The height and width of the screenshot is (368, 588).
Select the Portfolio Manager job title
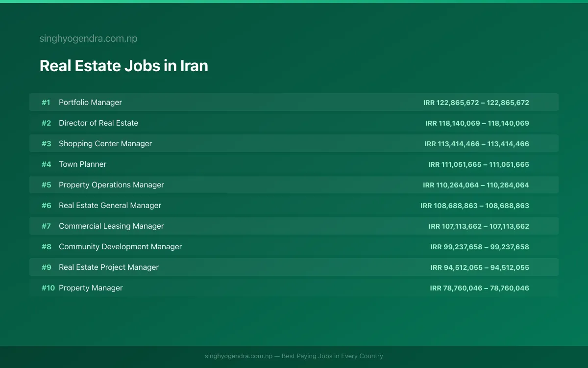click(90, 103)
